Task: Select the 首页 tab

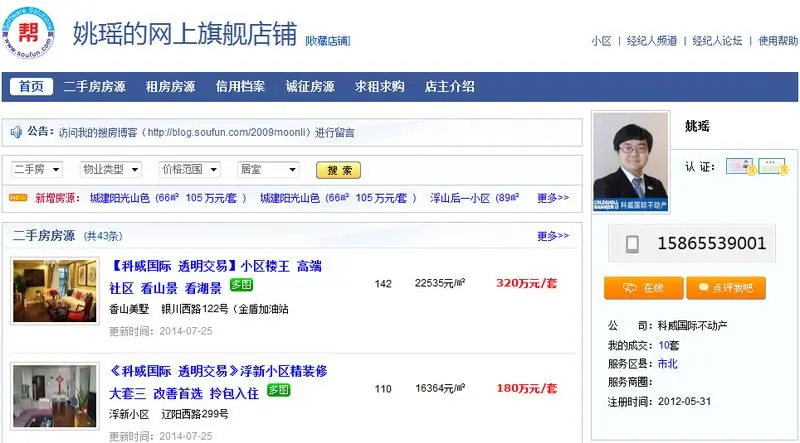Action: pyautogui.click(x=31, y=87)
